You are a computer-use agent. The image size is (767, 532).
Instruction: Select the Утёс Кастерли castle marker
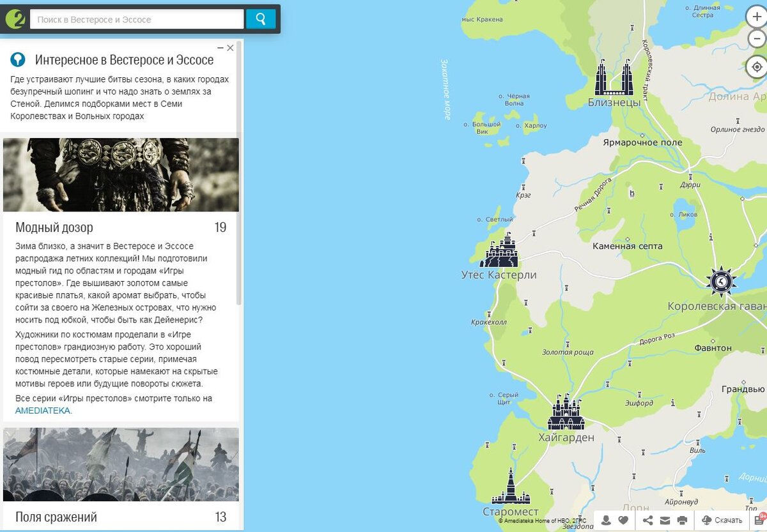pyautogui.click(x=499, y=250)
